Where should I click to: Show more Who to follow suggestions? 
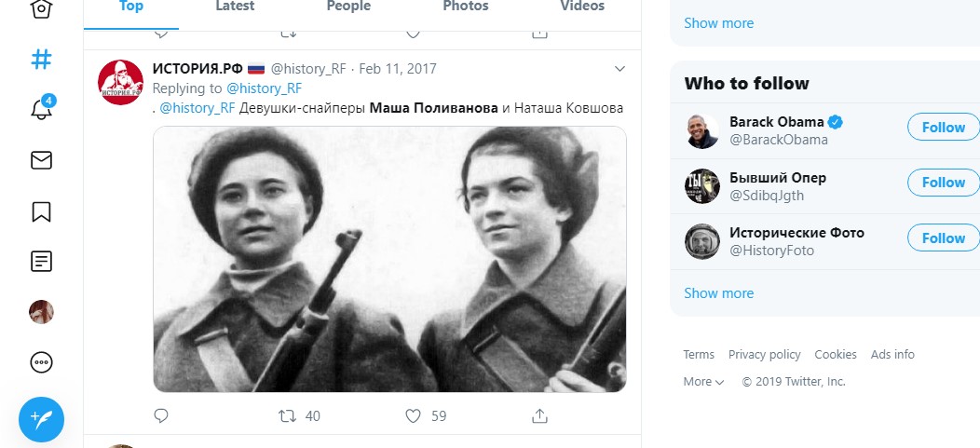tap(718, 293)
